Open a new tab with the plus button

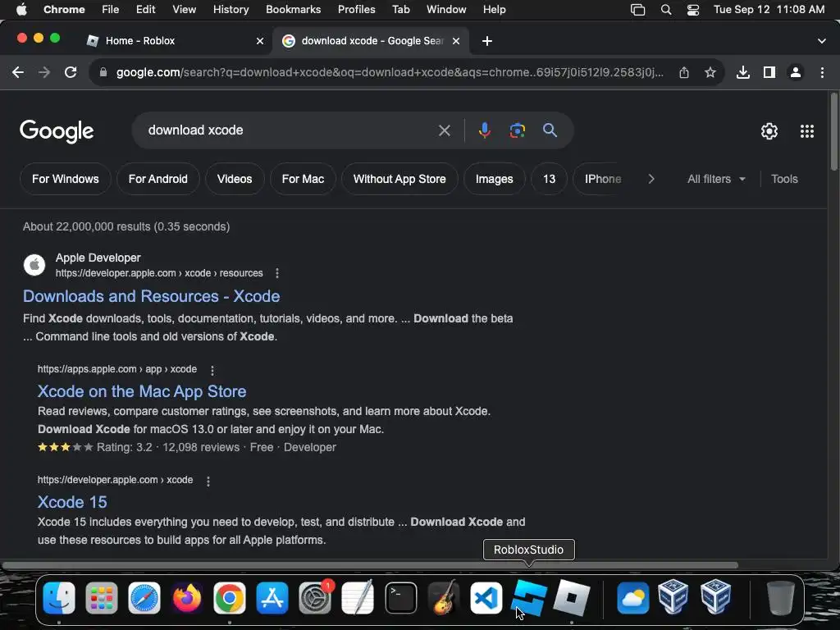click(x=487, y=41)
